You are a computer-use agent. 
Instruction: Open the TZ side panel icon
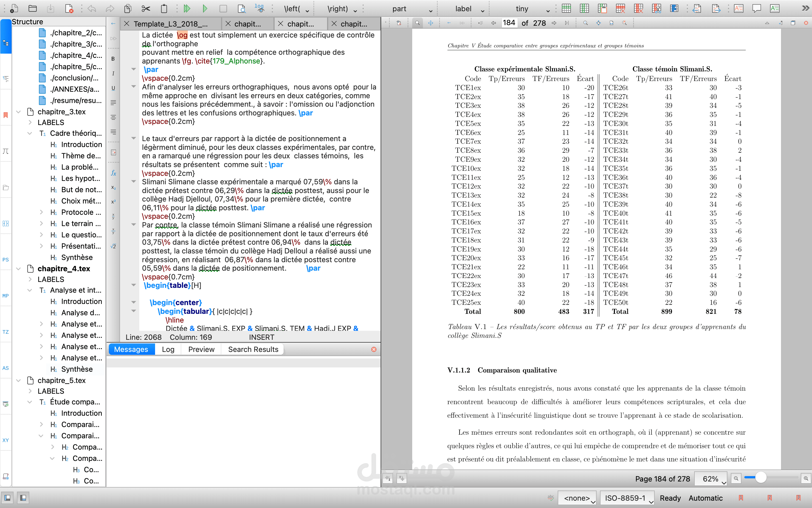(6, 332)
